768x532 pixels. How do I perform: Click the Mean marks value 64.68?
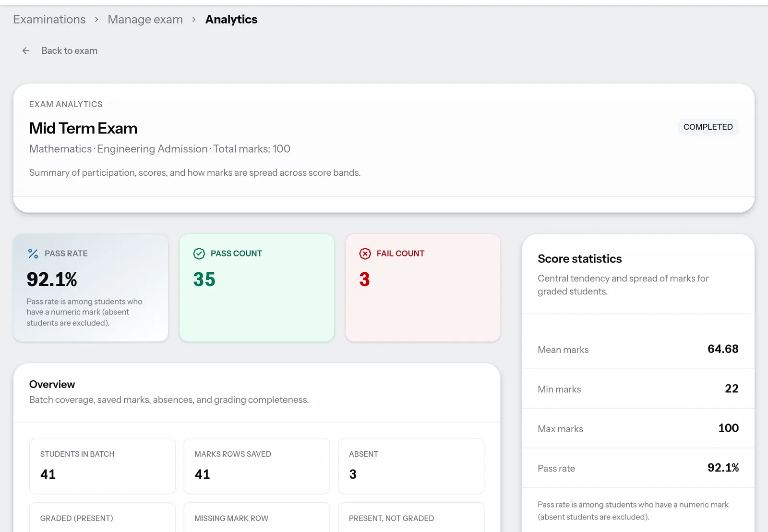tap(723, 349)
